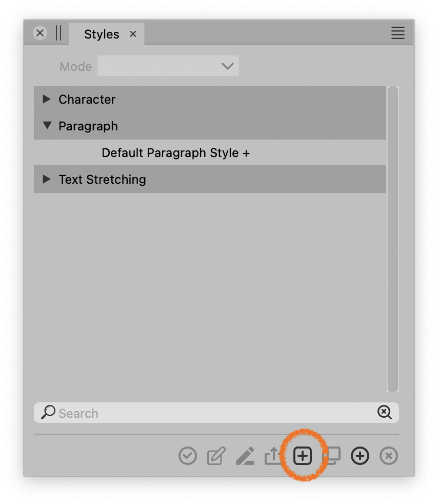Click the square plus icon circled in orange
The image size is (438, 504).
[303, 456]
